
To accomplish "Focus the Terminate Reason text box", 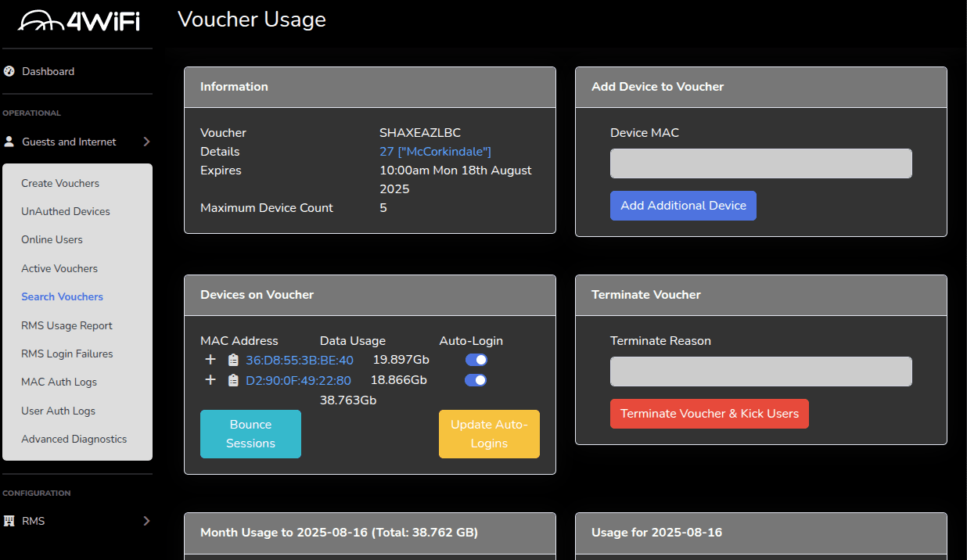I will [x=760, y=372].
